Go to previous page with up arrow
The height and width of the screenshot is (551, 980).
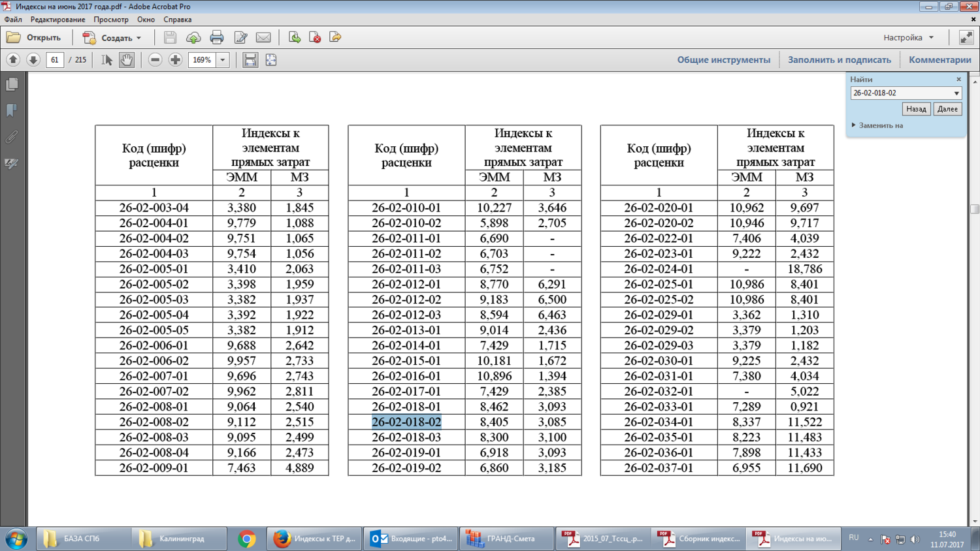pos(13,60)
